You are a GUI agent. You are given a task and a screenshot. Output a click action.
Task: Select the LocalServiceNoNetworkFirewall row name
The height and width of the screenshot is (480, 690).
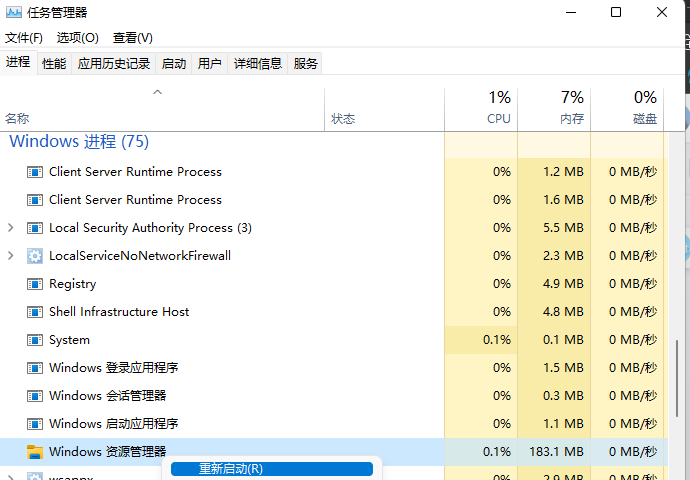[x=140, y=256]
